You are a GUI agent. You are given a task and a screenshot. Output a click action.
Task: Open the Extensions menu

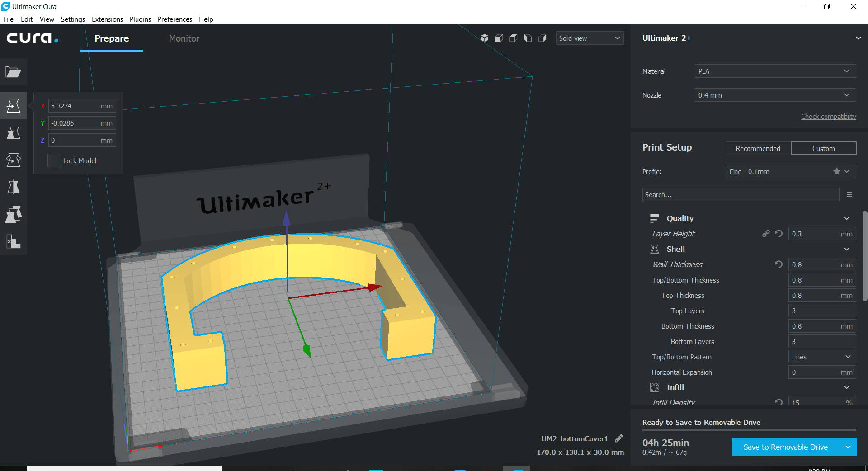[x=107, y=19]
